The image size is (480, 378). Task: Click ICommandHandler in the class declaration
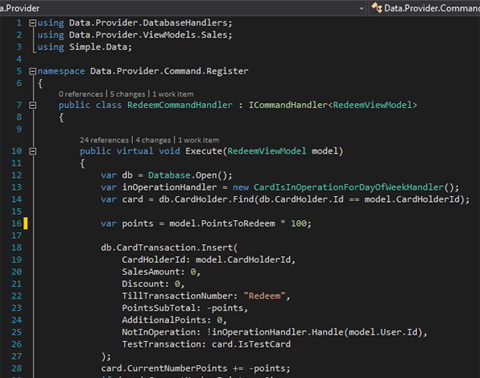tap(288, 105)
